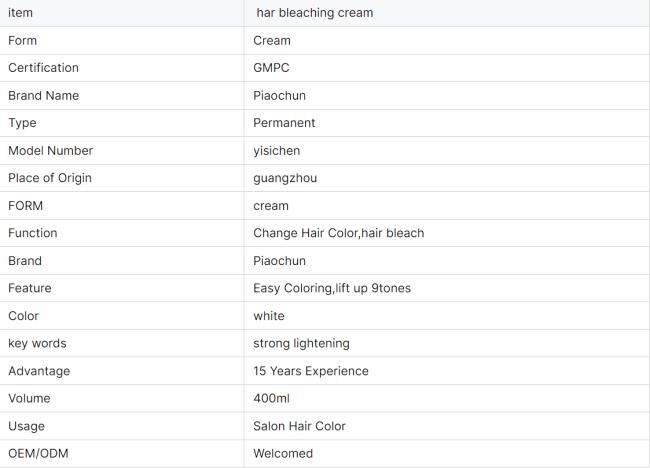Click the 'Place of Origin' label
This screenshot has width=650, height=468.
50,178
